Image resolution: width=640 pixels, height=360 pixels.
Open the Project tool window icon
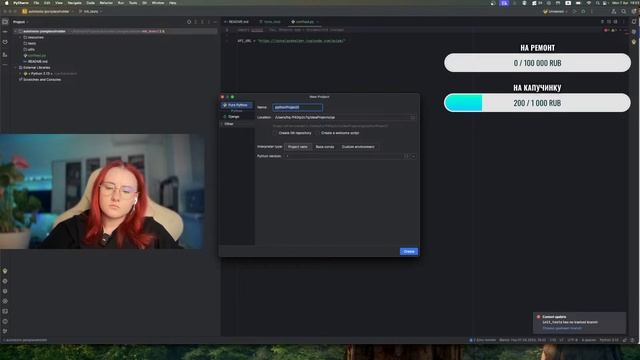coord(5,22)
